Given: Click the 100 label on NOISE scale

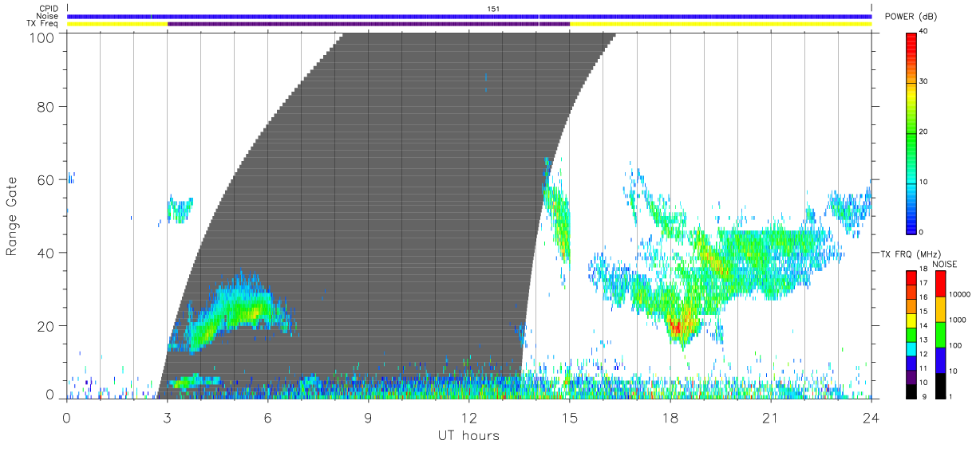Looking at the screenshot, I should point(956,345).
